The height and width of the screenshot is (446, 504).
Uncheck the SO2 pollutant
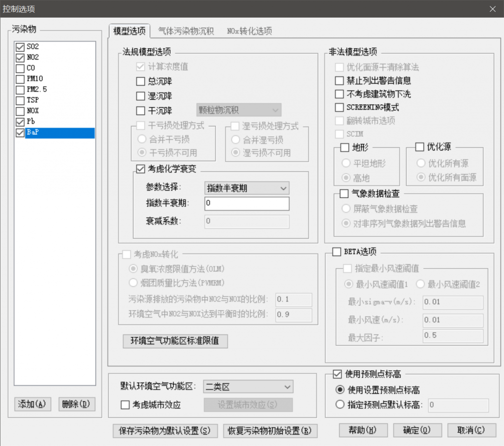point(20,47)
